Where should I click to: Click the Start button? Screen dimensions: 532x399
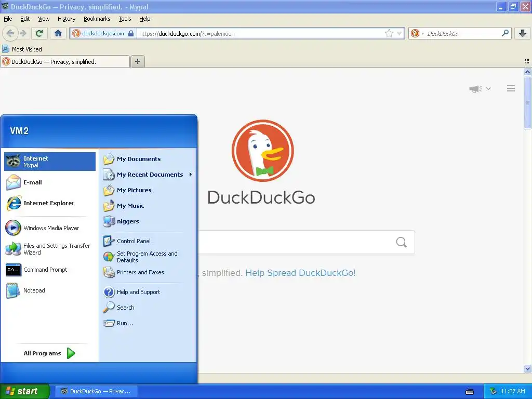click(24, 391)
